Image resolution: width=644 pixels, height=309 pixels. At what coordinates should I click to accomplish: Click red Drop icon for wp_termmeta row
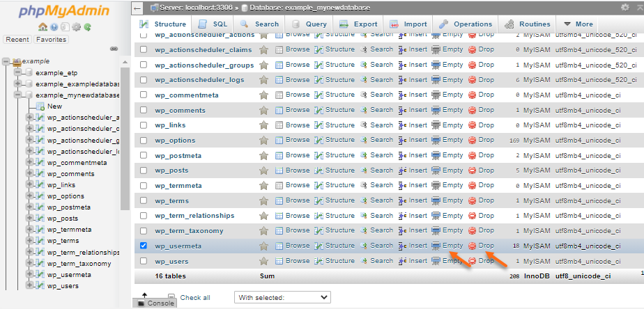473,186
